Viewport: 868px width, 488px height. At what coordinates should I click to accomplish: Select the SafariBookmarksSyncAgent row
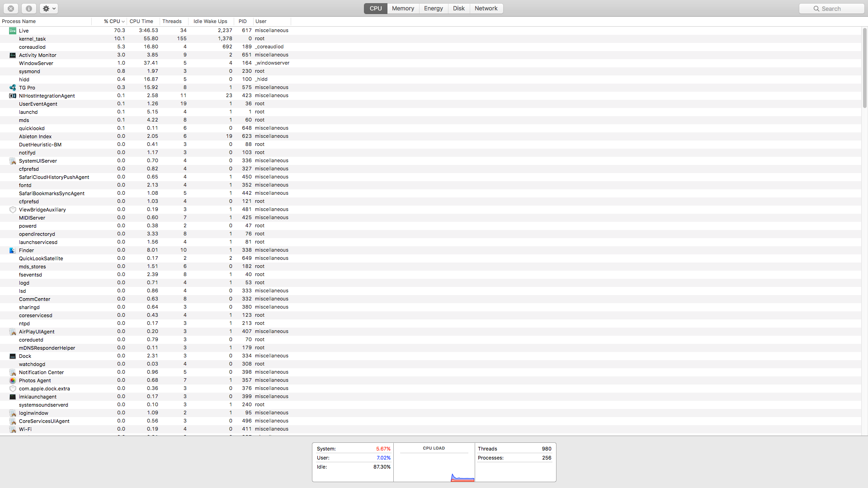[430, 193]
